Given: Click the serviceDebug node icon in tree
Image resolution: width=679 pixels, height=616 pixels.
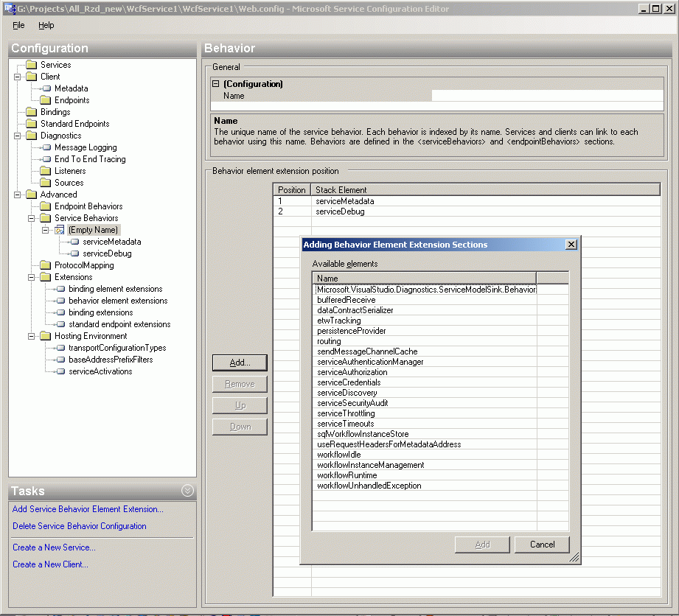Looking at the screenshot, I should click(75, 253).
